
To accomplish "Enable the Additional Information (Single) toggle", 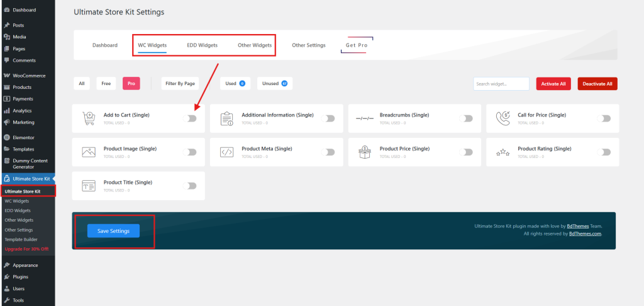I will pyautogui.click(x=328, y=118).
